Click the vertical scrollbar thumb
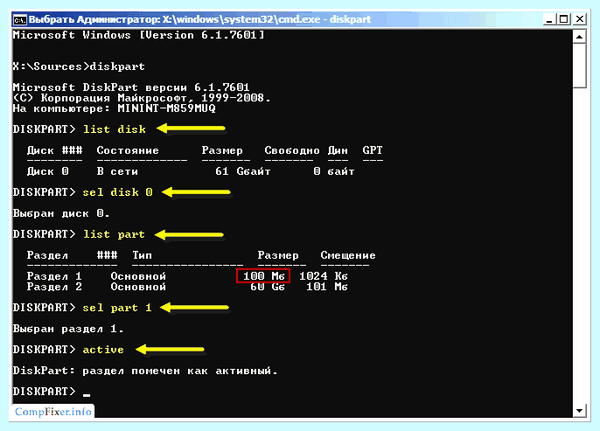Screen dimensions: 600x431 (x=579, y=66)
